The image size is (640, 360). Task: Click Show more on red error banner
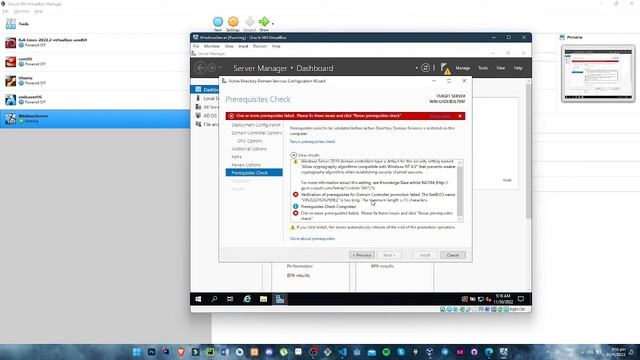pos(440,116)
